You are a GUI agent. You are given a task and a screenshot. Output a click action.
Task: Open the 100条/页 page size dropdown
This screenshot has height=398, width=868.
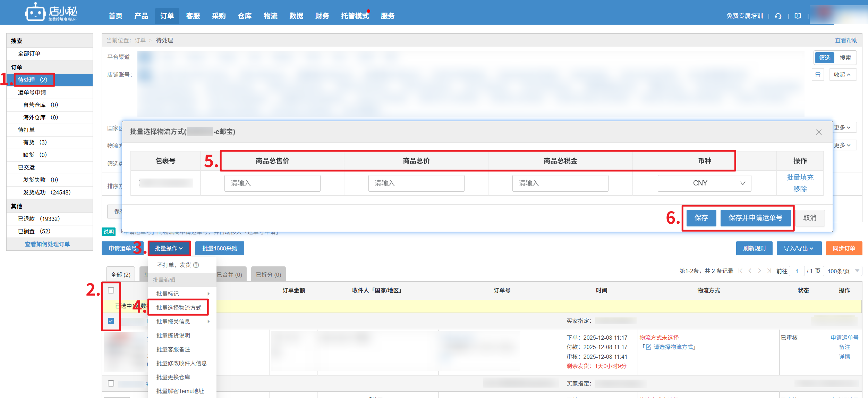(x=843, y=271)
